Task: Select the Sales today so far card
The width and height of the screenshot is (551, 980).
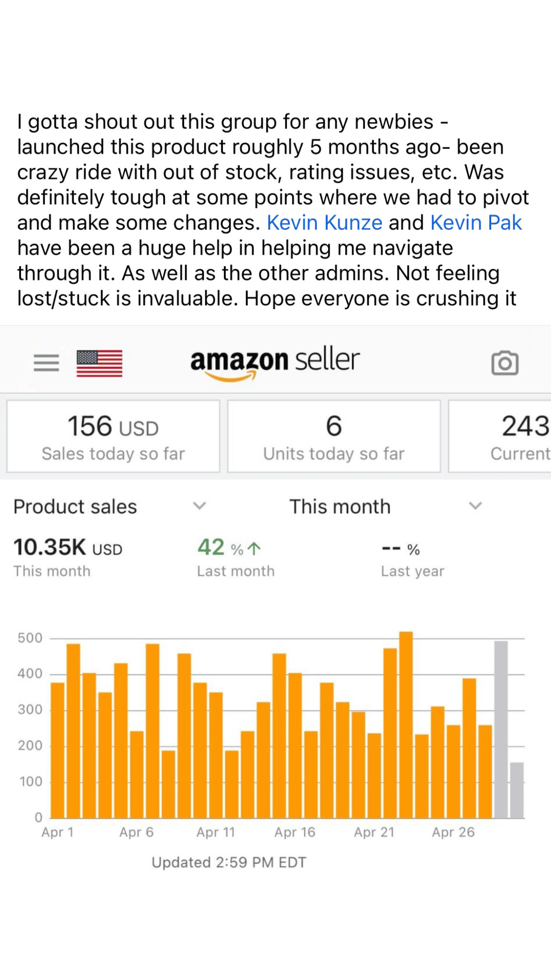Action: pos(113,436)
